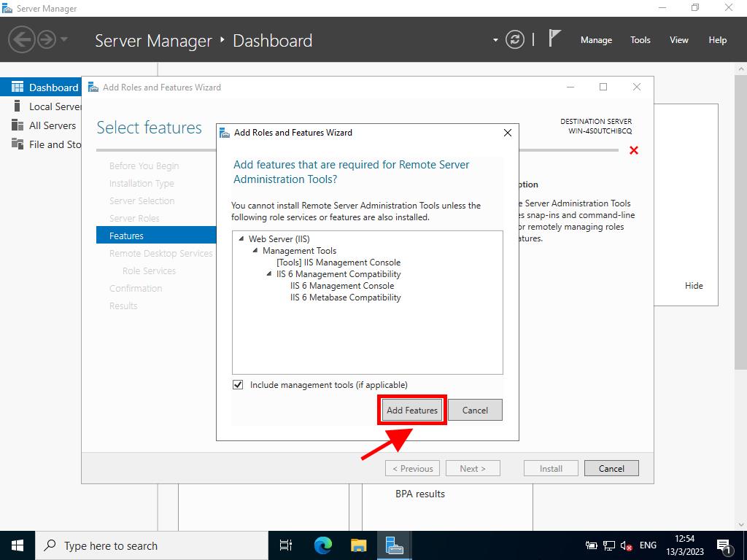This screenshot has height=560, width=747.
Task: Collapse the Web Server (IIS) node
Action: click(x=241, y=238)
